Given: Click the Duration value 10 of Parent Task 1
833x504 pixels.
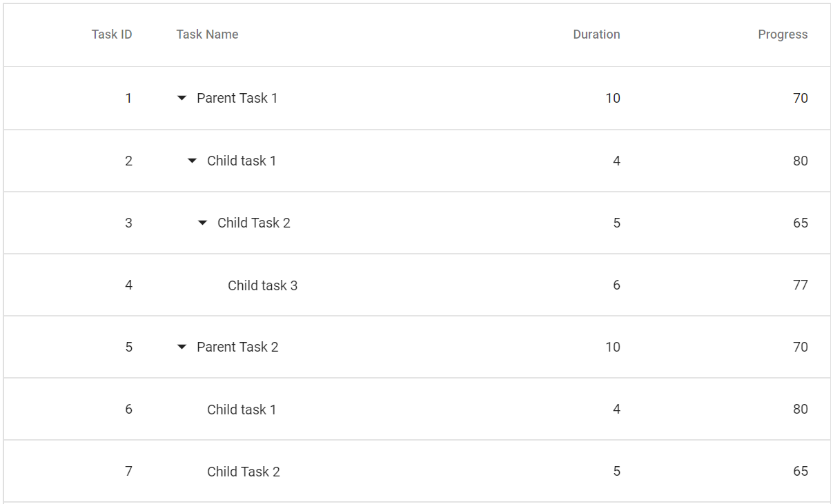Looking at the screenshot, I should pos(612,98).
